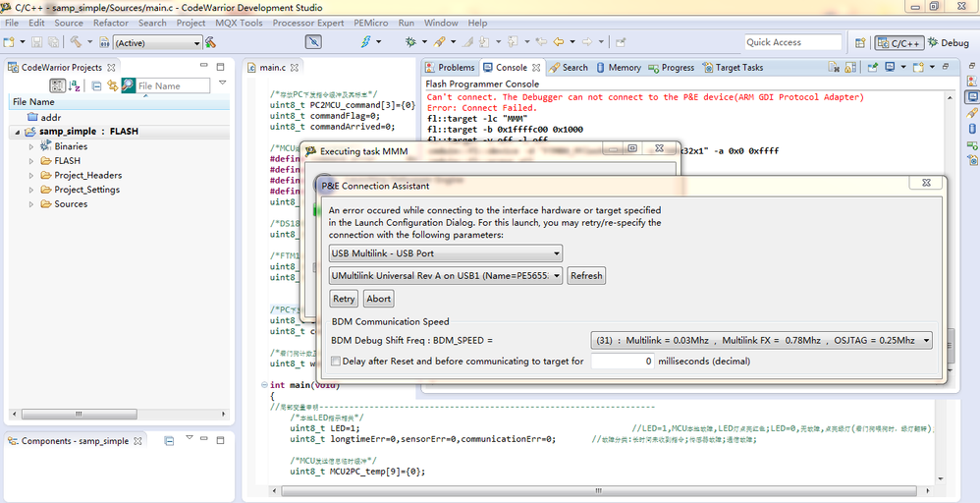The width and height of the screenshot is (980, 503).
Task: Toggle the skip breakpoints toolbar button
Action: (x=314, y=42)
